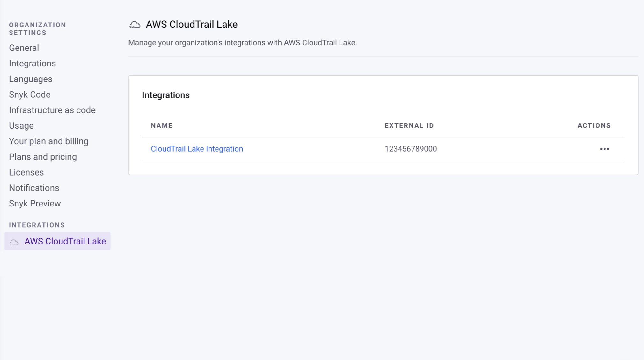
Task: Open the Licenses settings
Action: [x=26, y=172]
